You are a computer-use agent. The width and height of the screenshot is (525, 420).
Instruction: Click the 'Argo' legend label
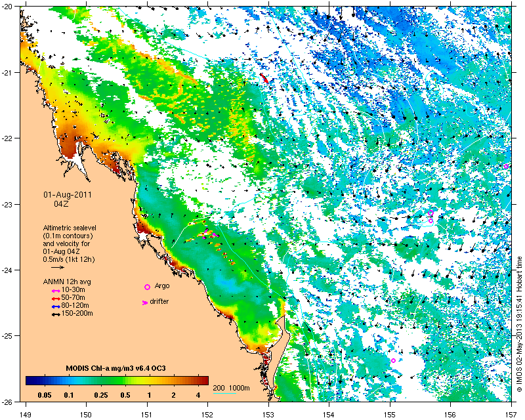(x=162, y=286)
